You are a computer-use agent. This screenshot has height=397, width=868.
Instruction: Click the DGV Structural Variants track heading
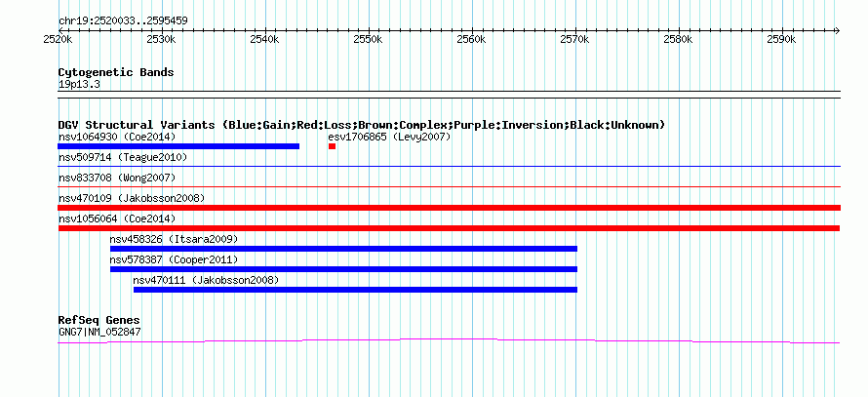[362, 125]
